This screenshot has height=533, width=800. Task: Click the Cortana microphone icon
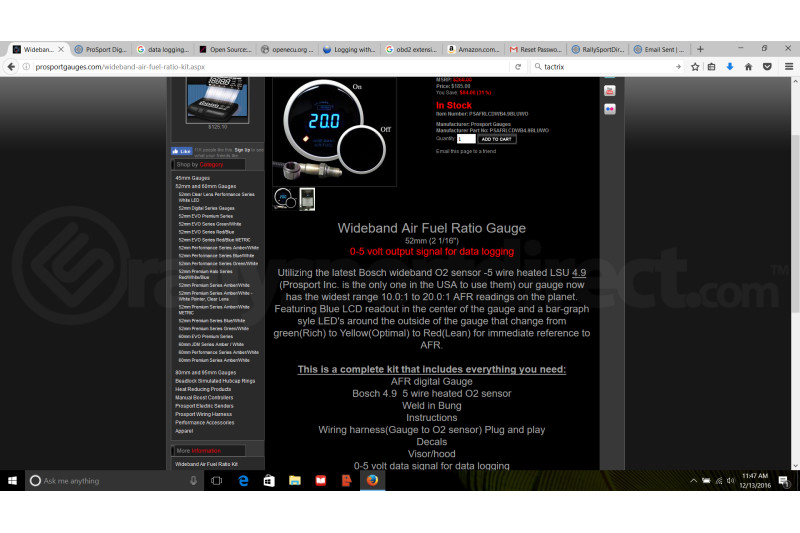[x=193, y=480]
